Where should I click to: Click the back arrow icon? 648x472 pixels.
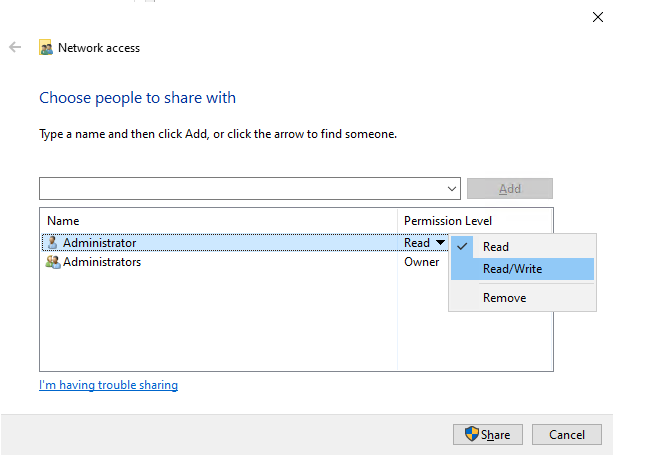(x=15, y=47)
